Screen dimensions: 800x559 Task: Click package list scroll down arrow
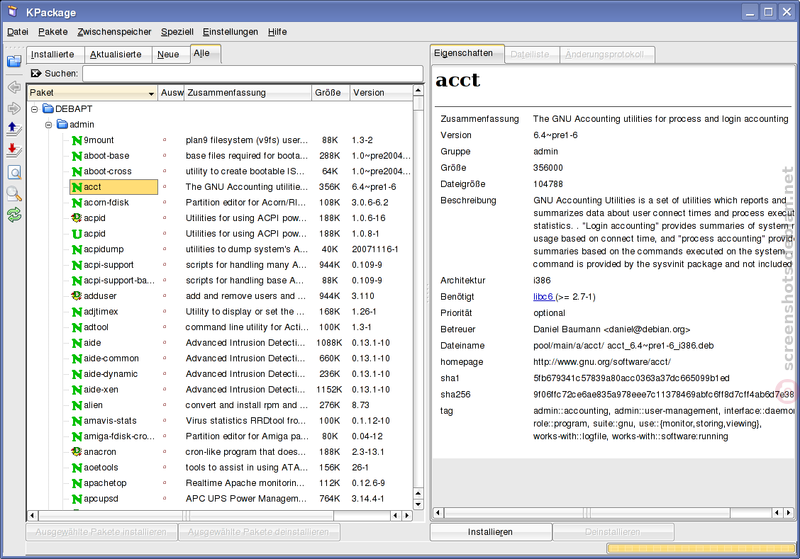pos(418,505)
